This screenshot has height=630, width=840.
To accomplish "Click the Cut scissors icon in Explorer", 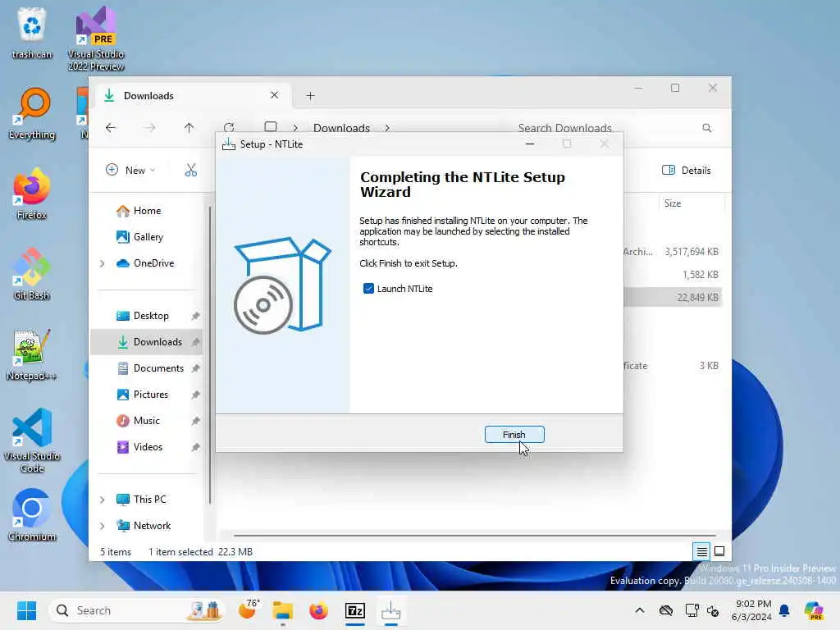I will [x=190, y=171].
